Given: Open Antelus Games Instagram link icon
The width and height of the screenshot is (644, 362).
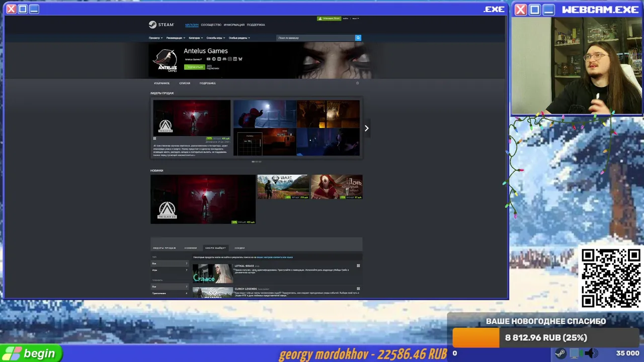Looking at the screenshot, I should coord(230,59).
